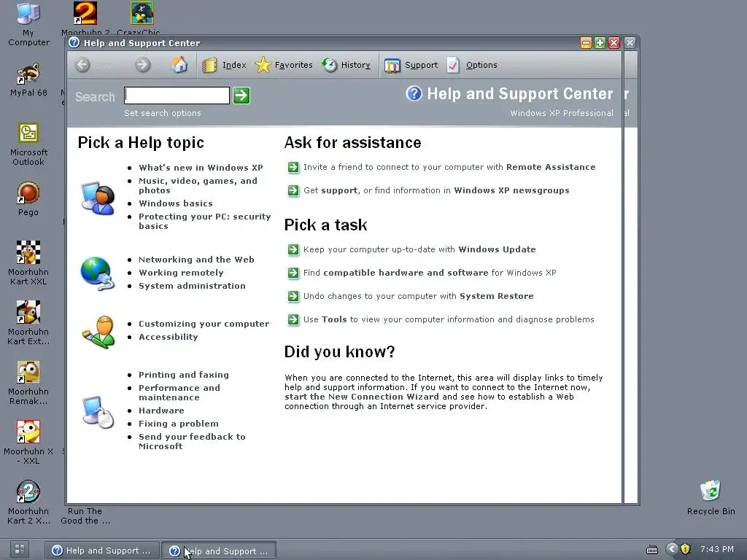This screenshot has width=747, height=560.
Task: Open the Accessibility help topic
Action: (x=169, y=337)
